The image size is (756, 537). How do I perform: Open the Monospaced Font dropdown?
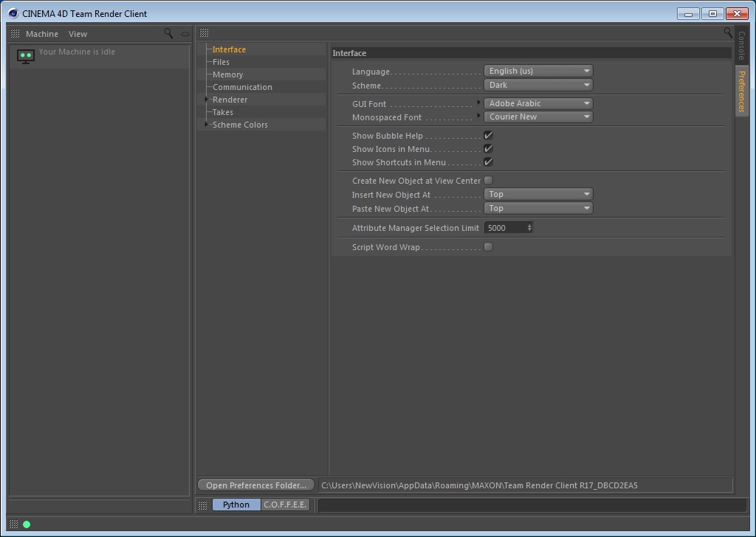point(538,117)
